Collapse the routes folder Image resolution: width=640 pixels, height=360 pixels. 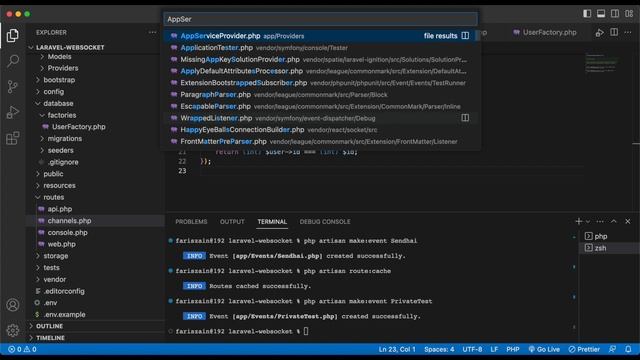point(53,197)
